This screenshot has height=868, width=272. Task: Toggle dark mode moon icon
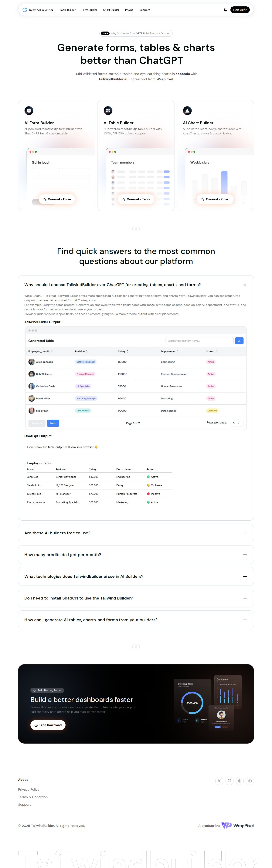coord(225,10)
